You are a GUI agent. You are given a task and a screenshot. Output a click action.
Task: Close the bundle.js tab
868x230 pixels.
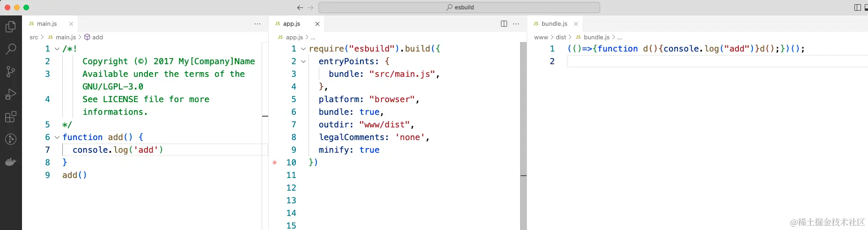pos(576,24)
